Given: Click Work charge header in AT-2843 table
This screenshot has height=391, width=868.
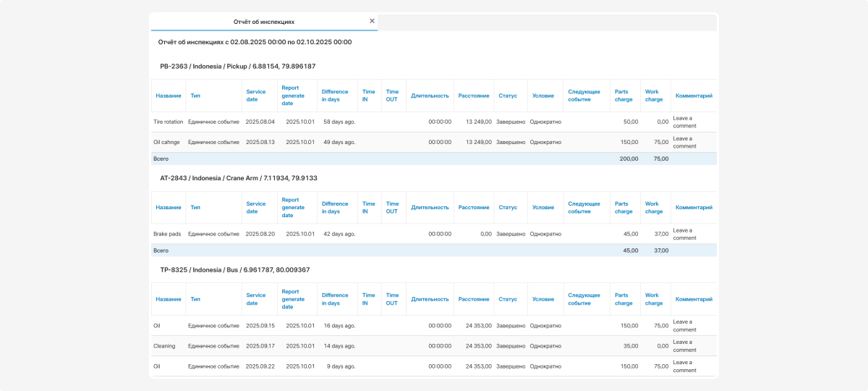Looking at the screenshot, I should [x=653, y=207].
